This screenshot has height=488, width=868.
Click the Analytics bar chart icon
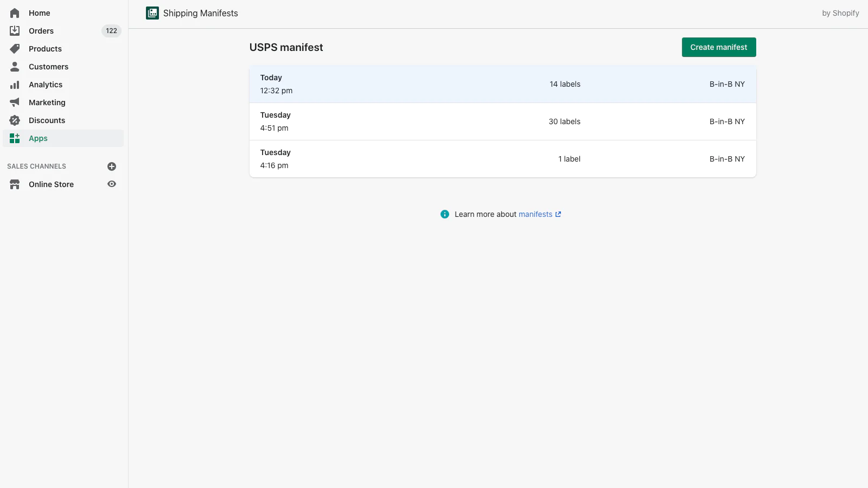coord(15,85)
